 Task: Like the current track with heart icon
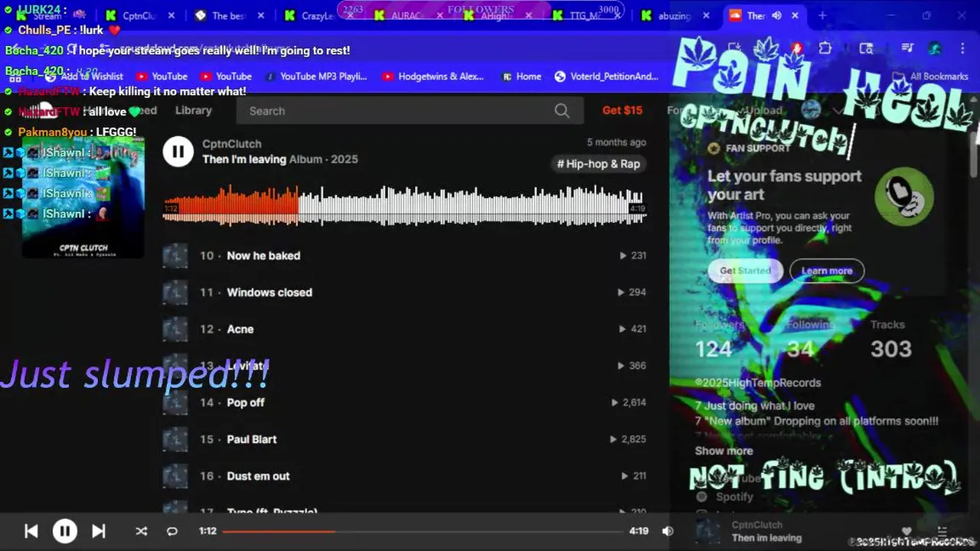[x=906, y=531]
